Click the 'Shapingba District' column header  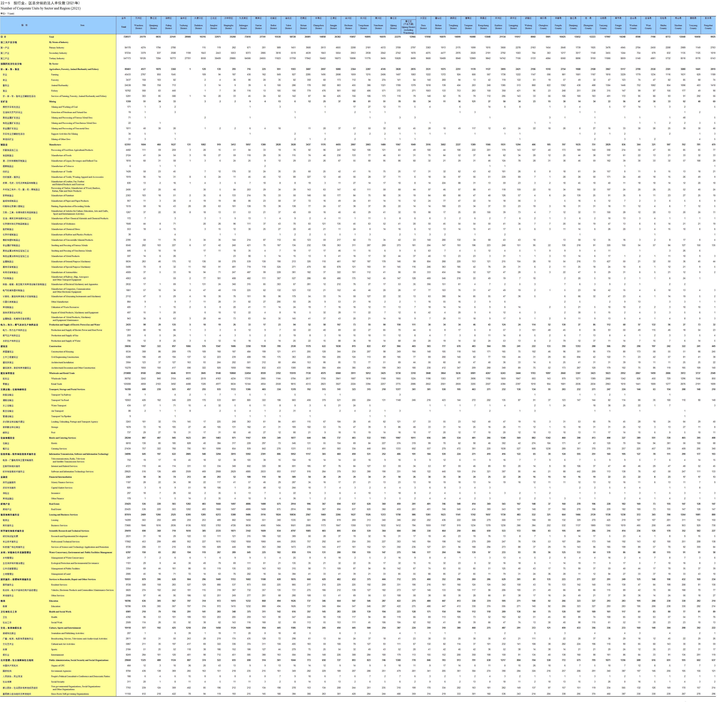pyautogui.click(x=228, y=27)
